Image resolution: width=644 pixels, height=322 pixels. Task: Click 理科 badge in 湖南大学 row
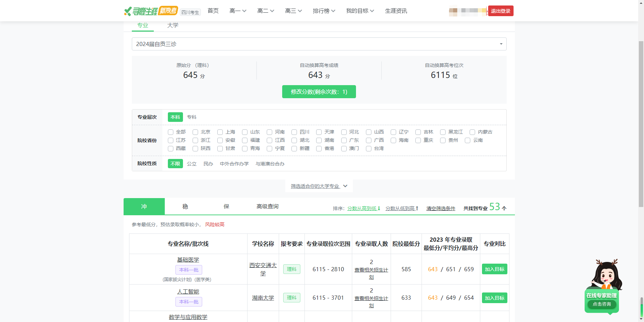pos(291,298)
